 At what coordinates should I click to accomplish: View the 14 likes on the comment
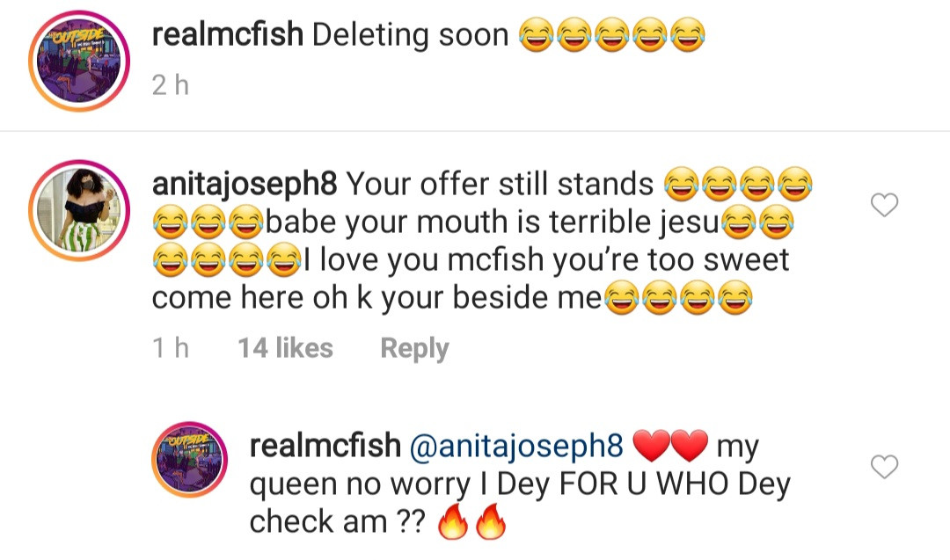285,348
